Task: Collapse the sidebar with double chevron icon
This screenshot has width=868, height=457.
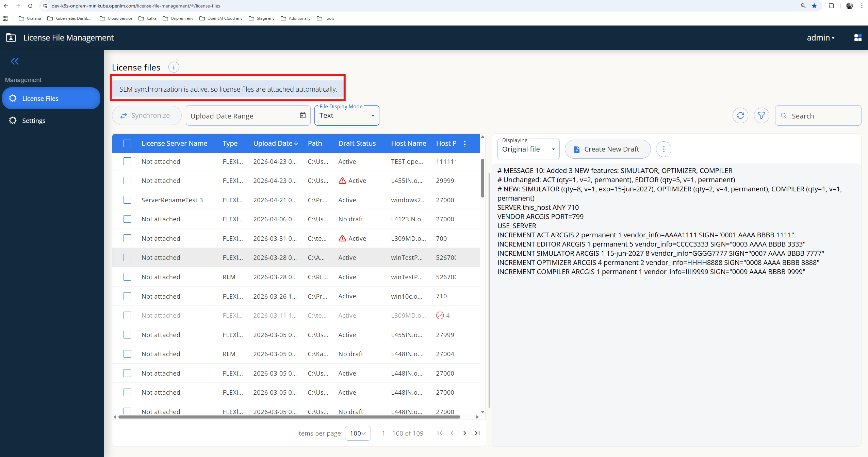Action: [x=15, y=61]
